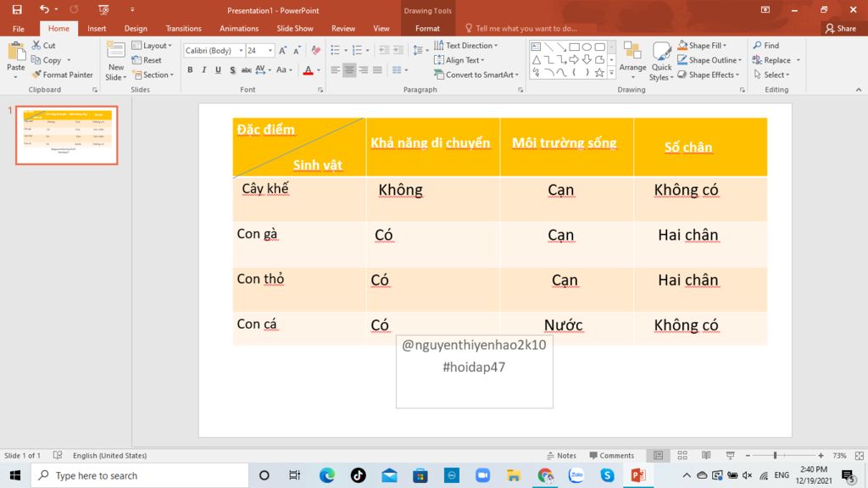The width and height of the screenshot is (868, 488).
Task: Align text left icon
Action: [x=335, y=70]
